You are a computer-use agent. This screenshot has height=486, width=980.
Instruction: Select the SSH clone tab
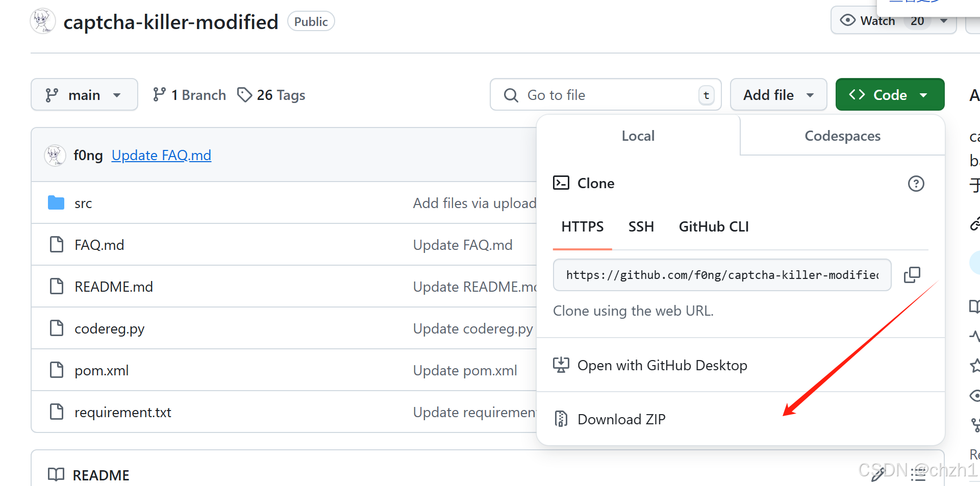pyautogui.click(x=641, y=226)
